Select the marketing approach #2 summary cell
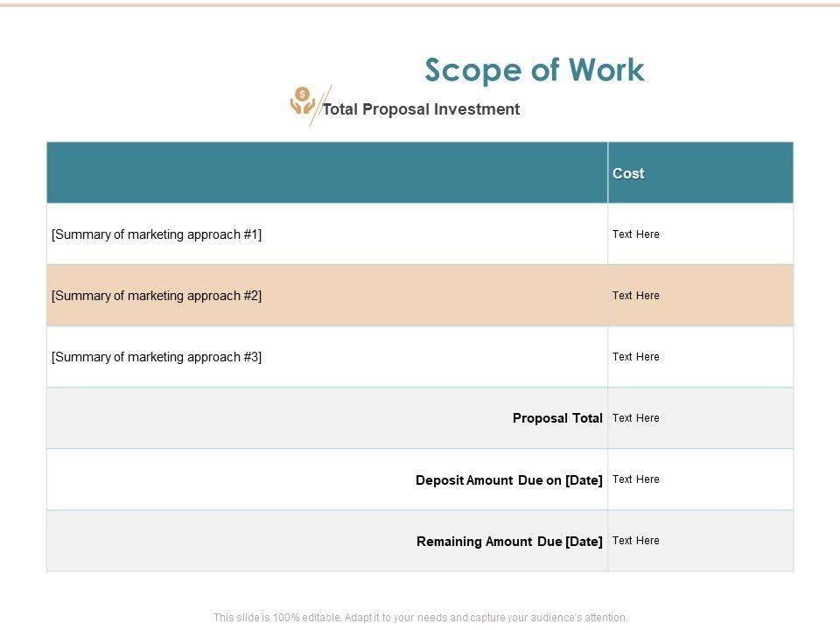 (x=157, y=296)
